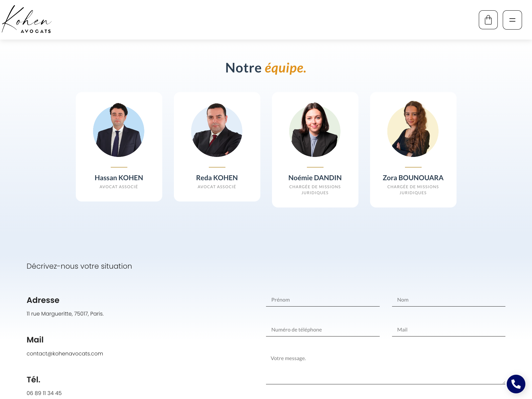The width and height of the screenshot is (532, 399).
Task: Click the floating phone call button
Action: 516,384
